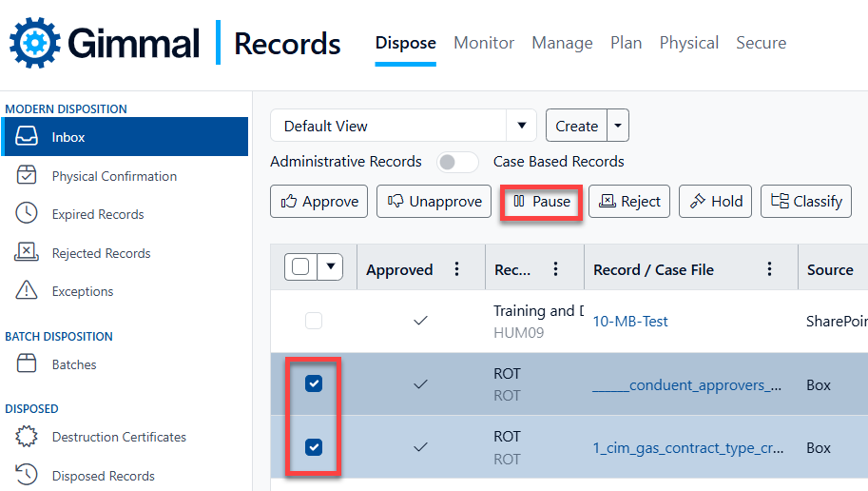The image size is (868, 491).
Task: Go to Rejected Records in sidebar
Action: tap(101, 253)
